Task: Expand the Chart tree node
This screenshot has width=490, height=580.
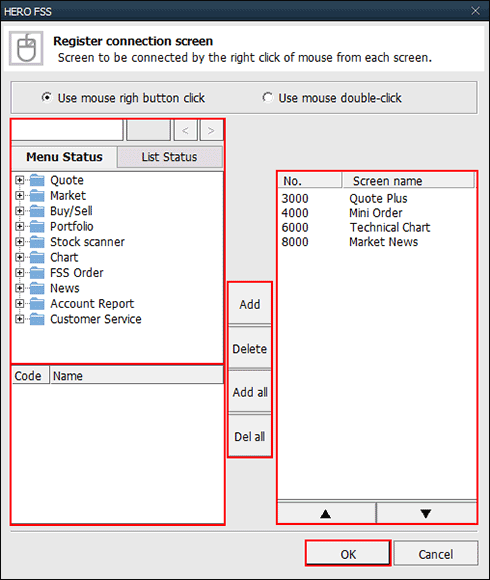Action: [x=19, y=257]
